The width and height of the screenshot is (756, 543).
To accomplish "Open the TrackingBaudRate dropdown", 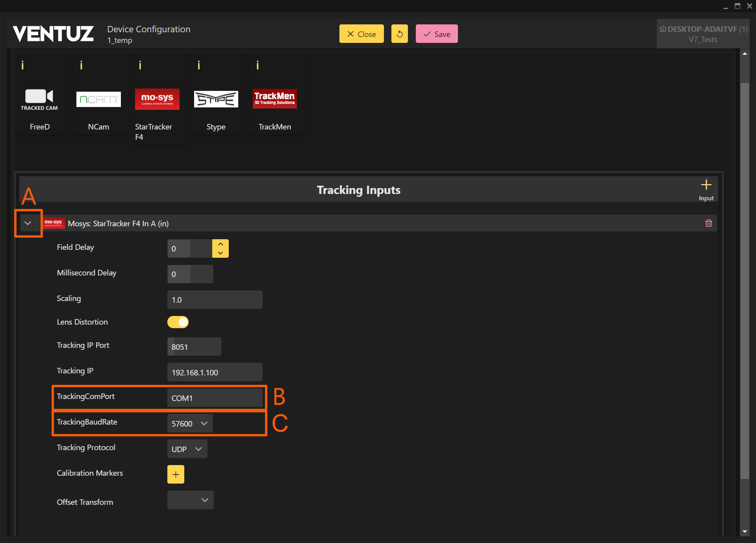I will point(190,423).
